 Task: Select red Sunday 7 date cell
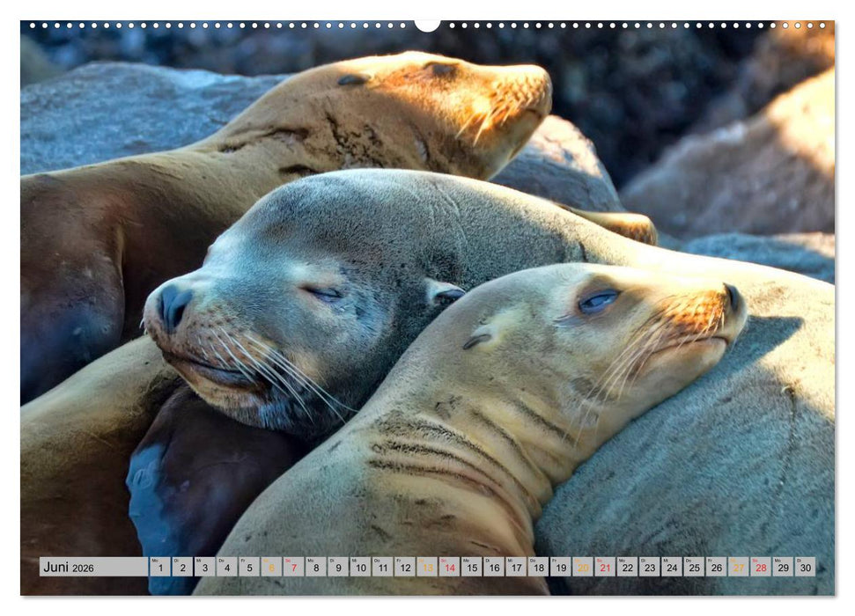(x=293, y=567)
